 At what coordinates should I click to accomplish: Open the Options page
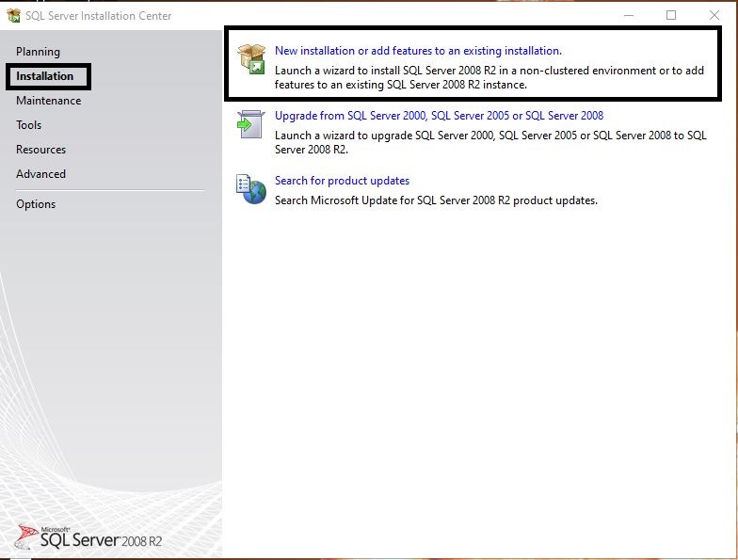coord(36,204)
